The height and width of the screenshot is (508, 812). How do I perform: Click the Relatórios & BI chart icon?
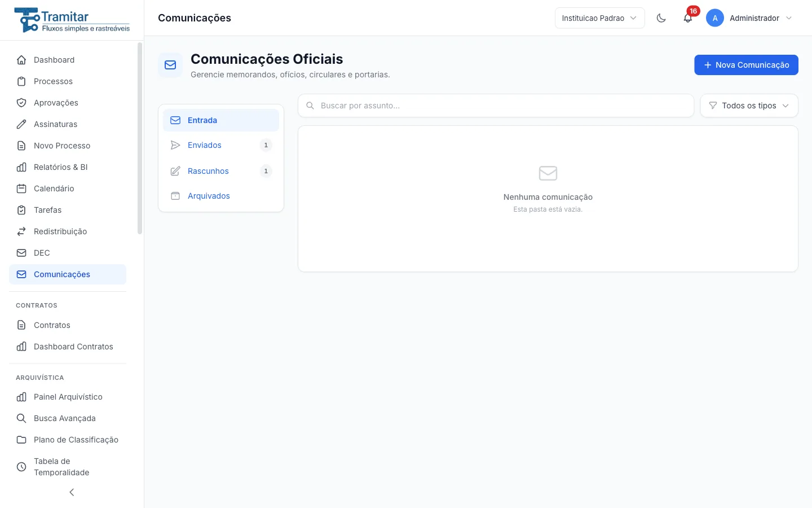(x=21, y=167)
